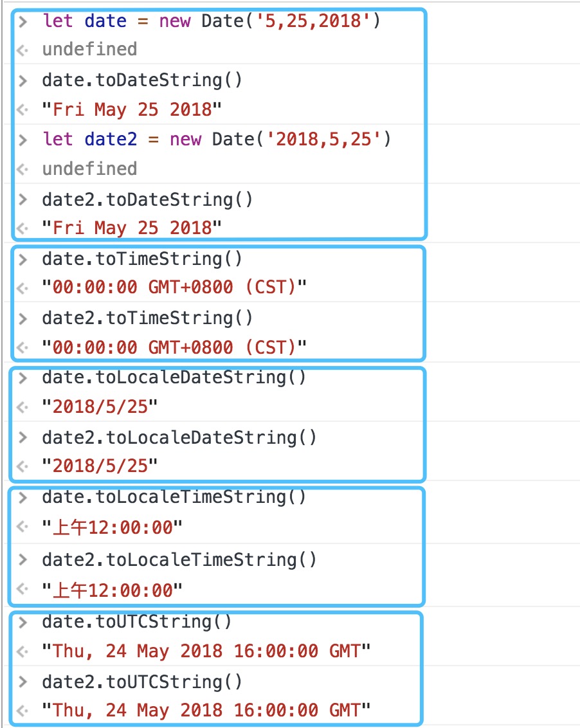Click the date2.toDateString() input line

coord(147,199)
